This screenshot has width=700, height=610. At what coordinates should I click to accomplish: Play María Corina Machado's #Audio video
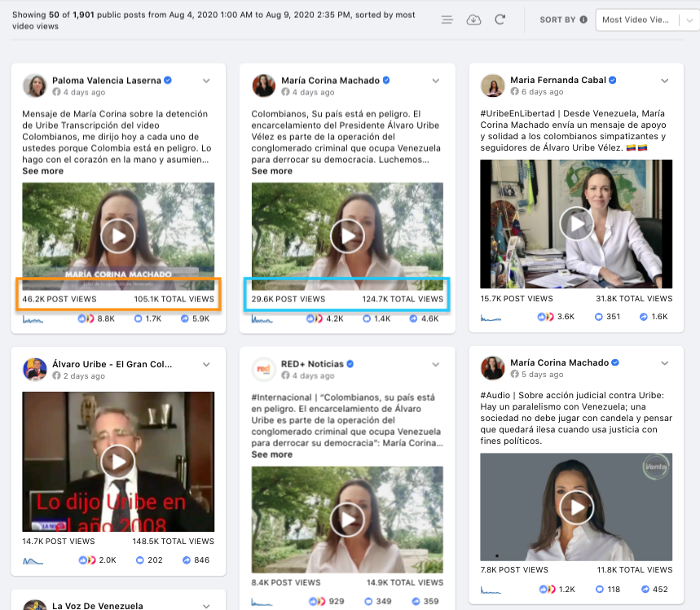tap(576, 507)
